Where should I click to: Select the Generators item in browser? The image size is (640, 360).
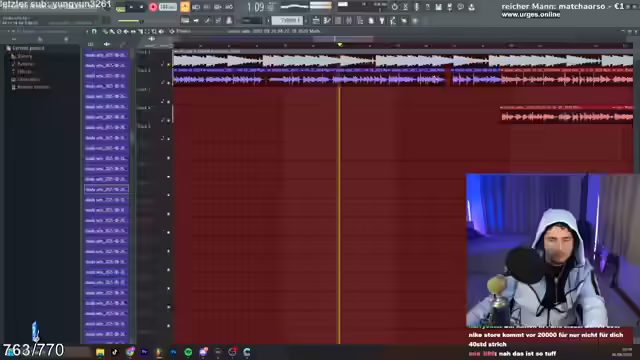point(29,80)
